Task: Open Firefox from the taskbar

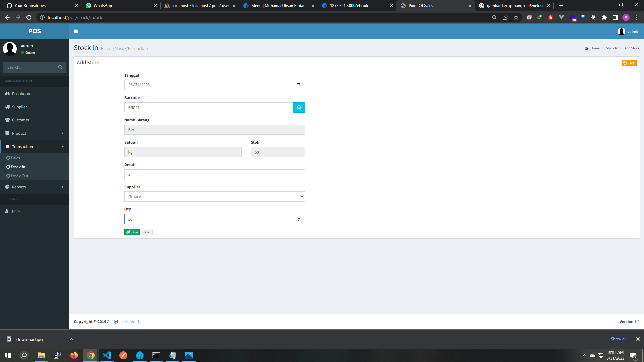Action: [74, 355]
